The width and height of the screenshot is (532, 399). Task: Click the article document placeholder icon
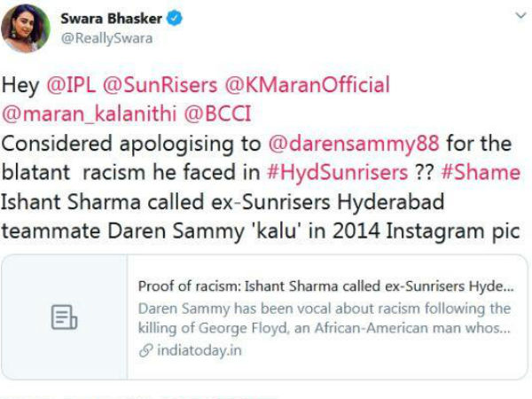(x=64, y=317)
